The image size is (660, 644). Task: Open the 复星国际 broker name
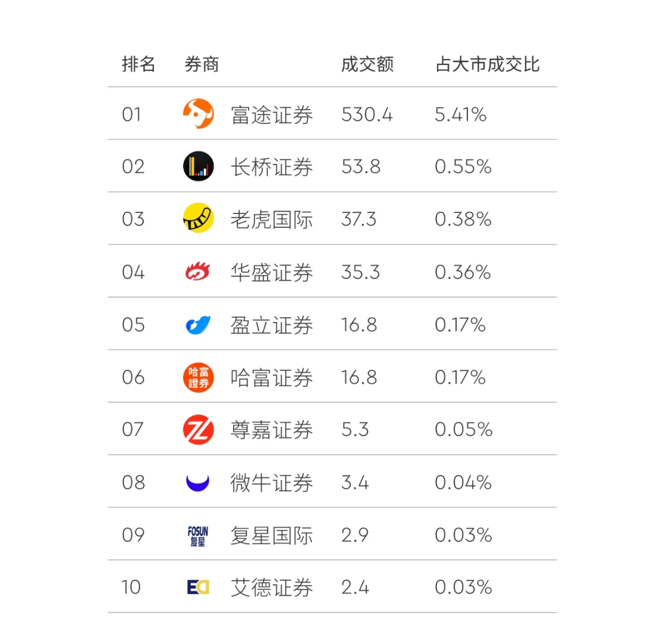point(272,535)
